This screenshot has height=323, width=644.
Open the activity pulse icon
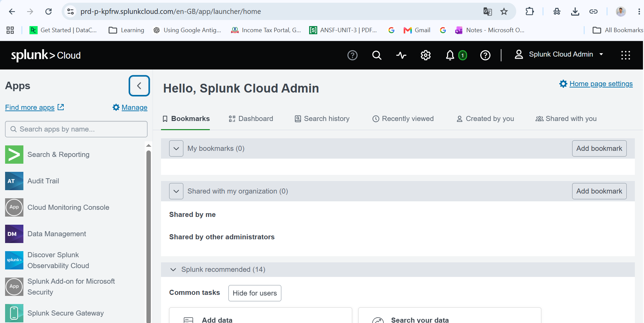pyautogui.click(x=401, y=55)
